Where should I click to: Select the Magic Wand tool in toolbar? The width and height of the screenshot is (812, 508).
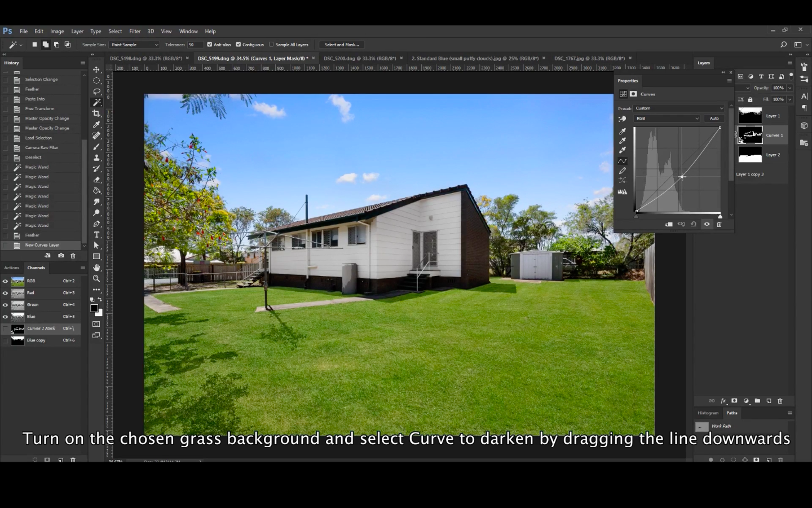pyautogui.click(x=96, y=103)
